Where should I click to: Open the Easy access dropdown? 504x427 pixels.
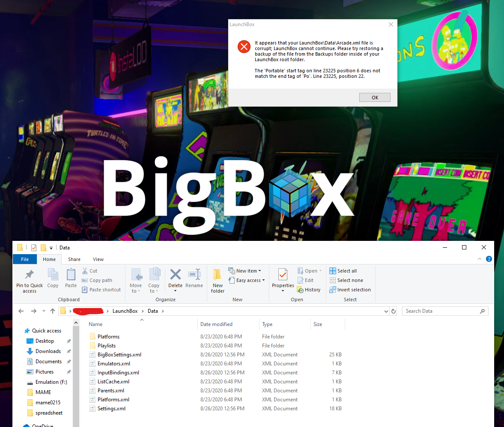click(247, 280)
